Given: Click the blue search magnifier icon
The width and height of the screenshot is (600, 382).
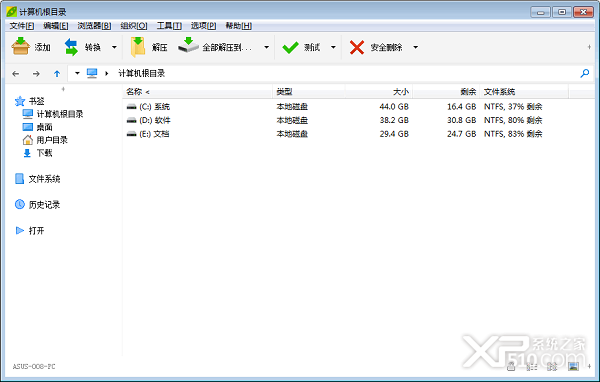Looking at the screenshot, I should point(585,73).
